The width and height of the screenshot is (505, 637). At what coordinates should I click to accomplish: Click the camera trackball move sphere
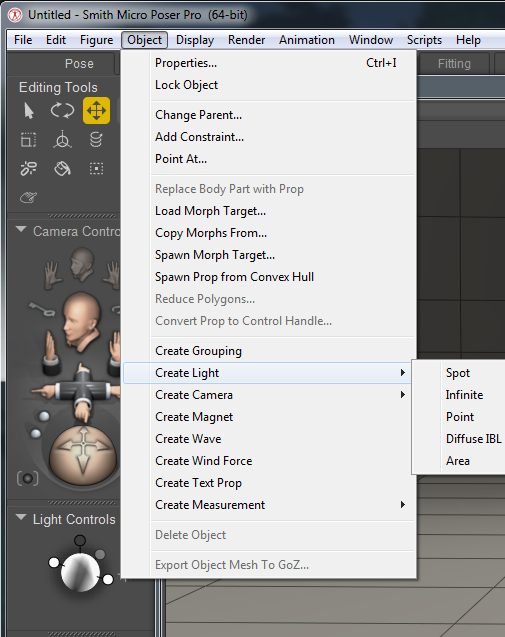pos(83,455)
